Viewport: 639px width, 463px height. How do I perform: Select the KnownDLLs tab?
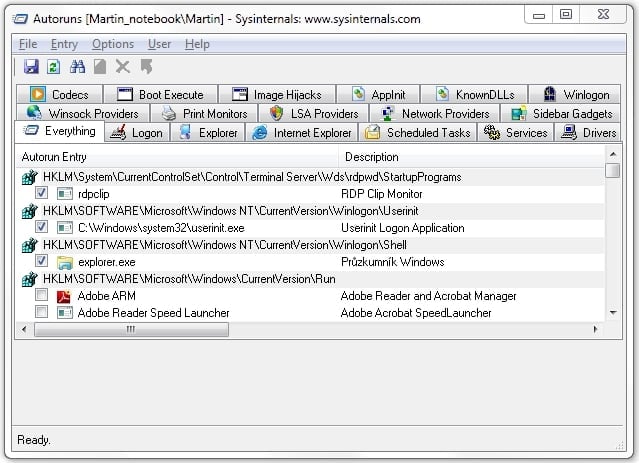coord(474,94)
